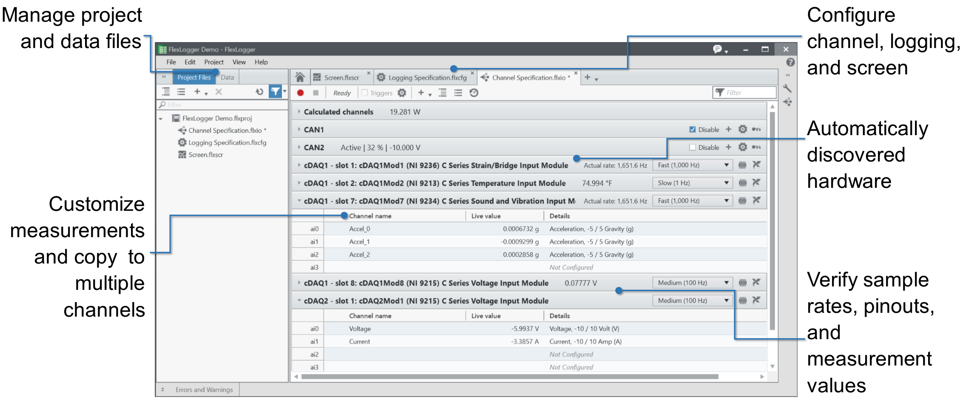Check the CAN2 Disable checkbox
980x408 pixels.
pyautogui.click(x=692, y=147)
